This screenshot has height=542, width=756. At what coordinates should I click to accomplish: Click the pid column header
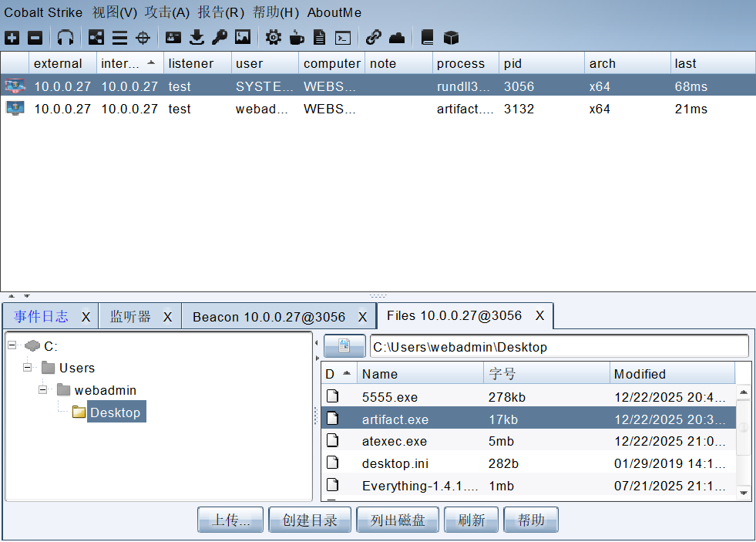point(542,63)
